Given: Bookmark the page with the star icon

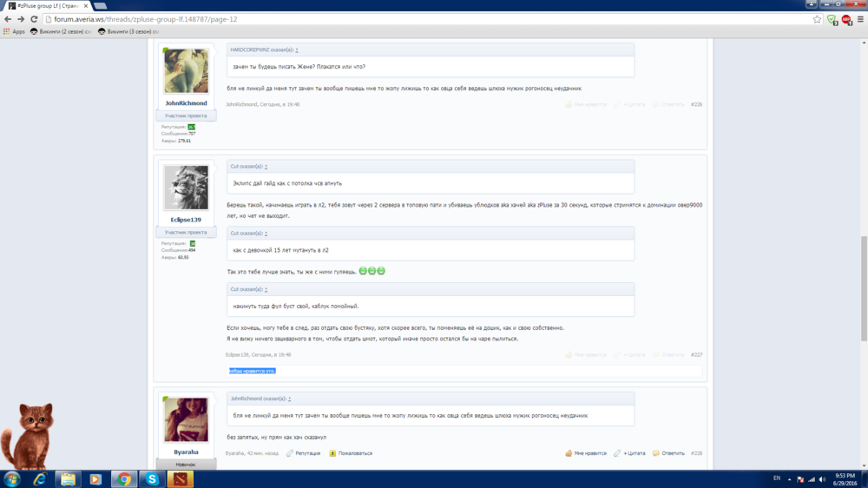Looking at the screenshot, I should click(817, 19).
